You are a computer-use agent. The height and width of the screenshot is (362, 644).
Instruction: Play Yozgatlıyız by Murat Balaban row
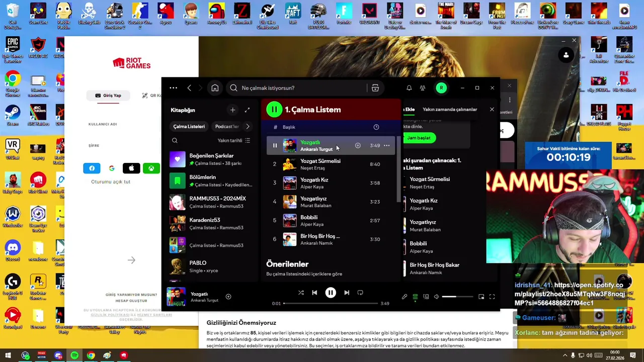coord(331,202)
